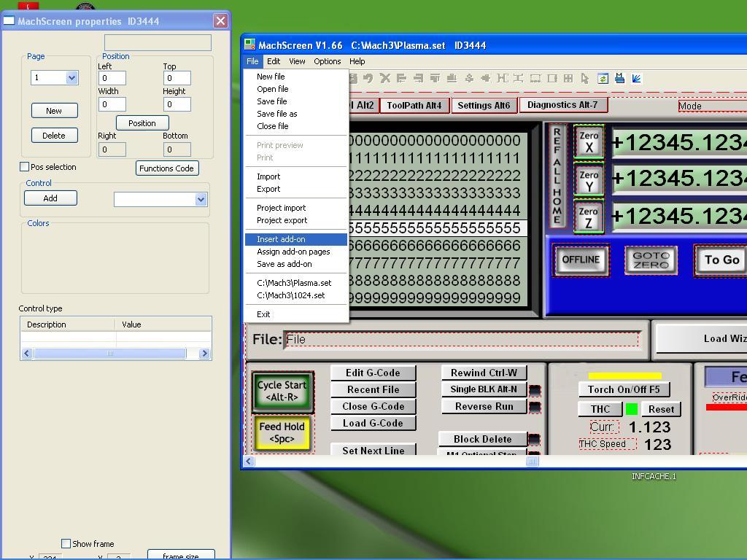Open recent file C:\Mach3\1024.set

(x=296, y=295)
